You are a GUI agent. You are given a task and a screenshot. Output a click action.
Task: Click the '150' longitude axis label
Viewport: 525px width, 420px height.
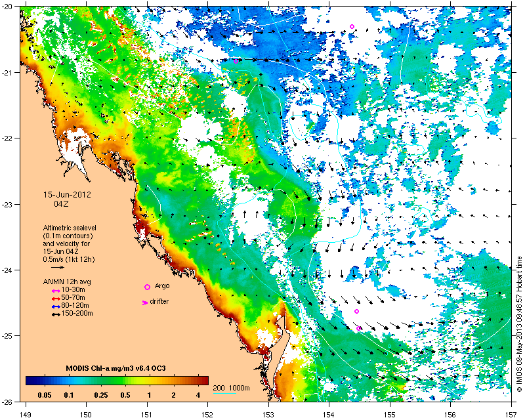tap(86, 414)
